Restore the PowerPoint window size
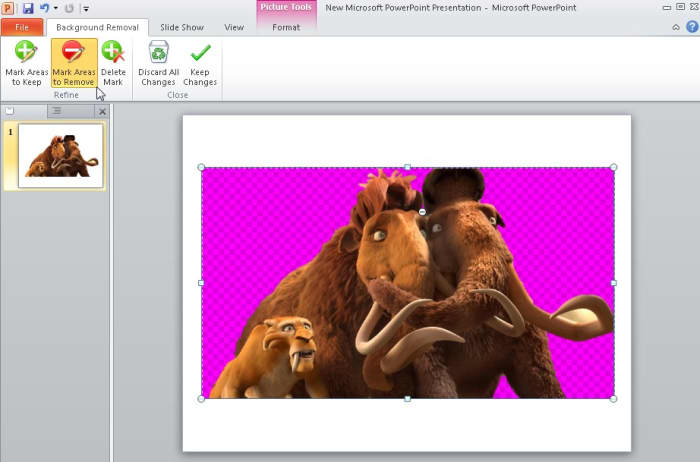Image resolution: width=700 pixels, height=462 pixels. pos(680,7)
